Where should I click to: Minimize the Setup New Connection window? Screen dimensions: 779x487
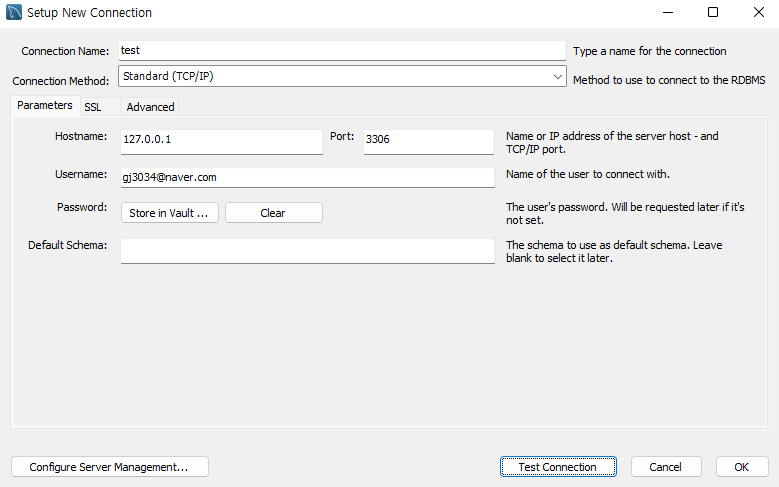(x=668, y=12)
